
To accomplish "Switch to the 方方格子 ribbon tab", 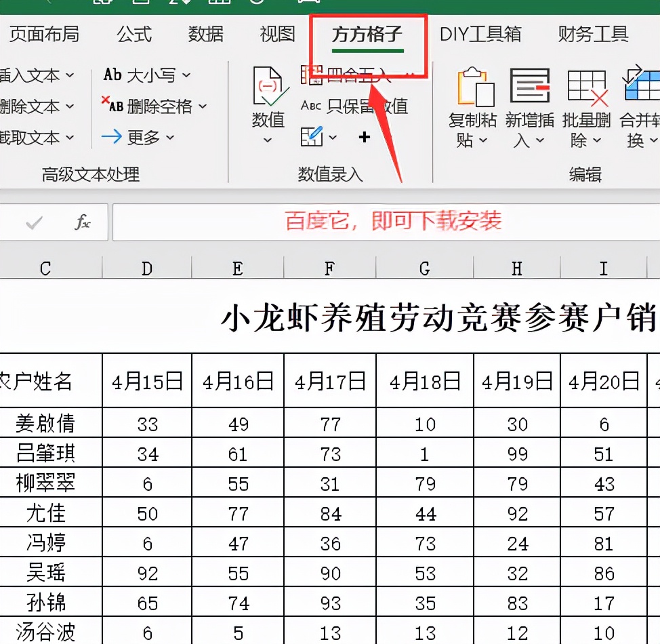I will [x=368, y=34].
